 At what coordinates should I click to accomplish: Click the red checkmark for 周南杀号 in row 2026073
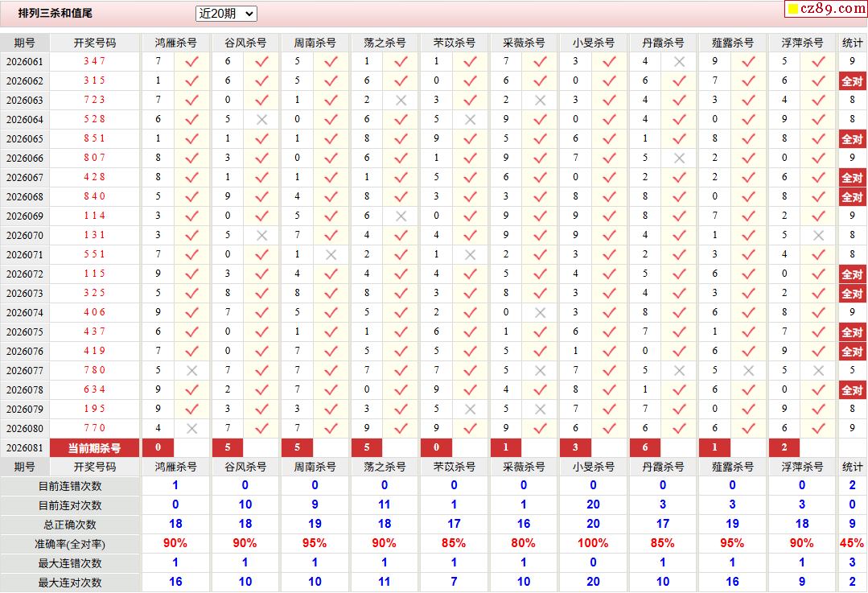point(331,294)
